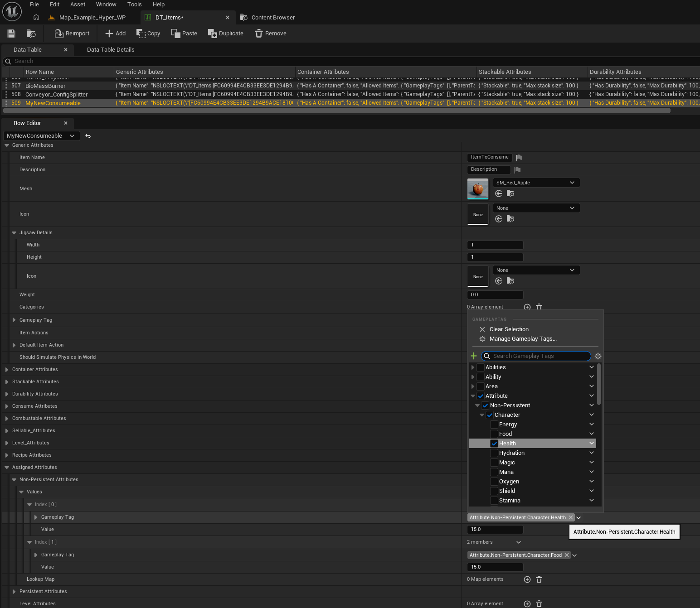
Task: Remove Attribute.Non-Persistent.Character.Food tag with X
Action: 567,555
